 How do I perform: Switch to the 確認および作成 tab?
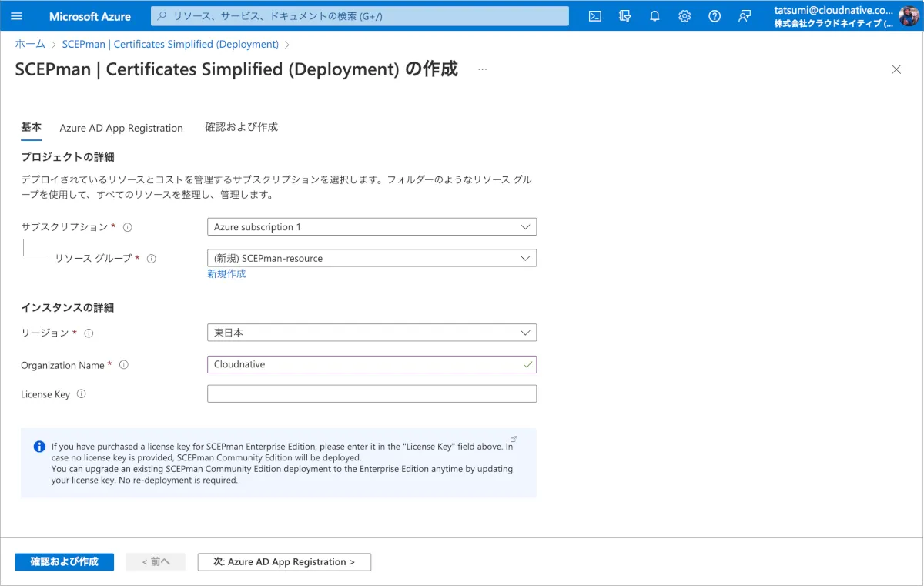(x=241, y=127)
